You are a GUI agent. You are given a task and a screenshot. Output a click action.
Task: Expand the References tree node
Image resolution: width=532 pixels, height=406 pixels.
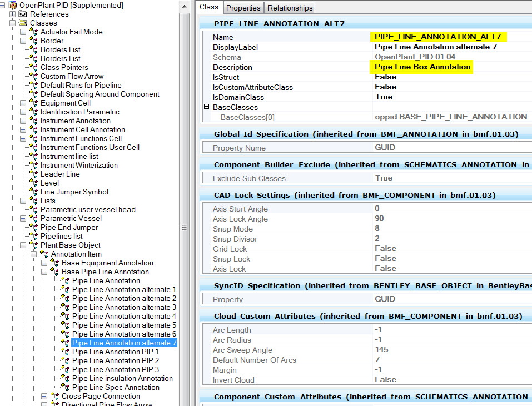13,14
